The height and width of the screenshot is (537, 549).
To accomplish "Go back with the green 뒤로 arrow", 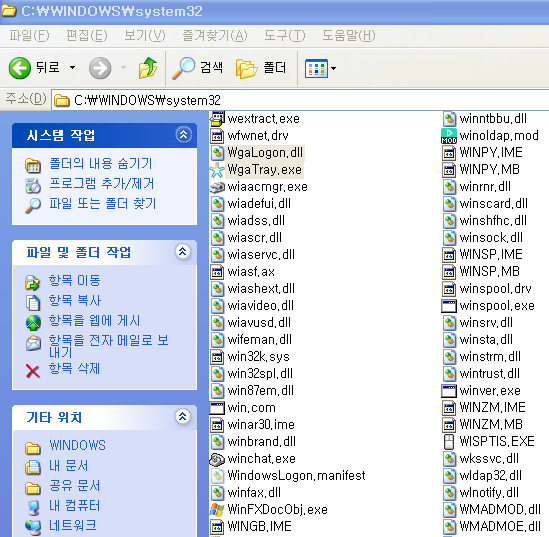I will [x=20, y=68].
